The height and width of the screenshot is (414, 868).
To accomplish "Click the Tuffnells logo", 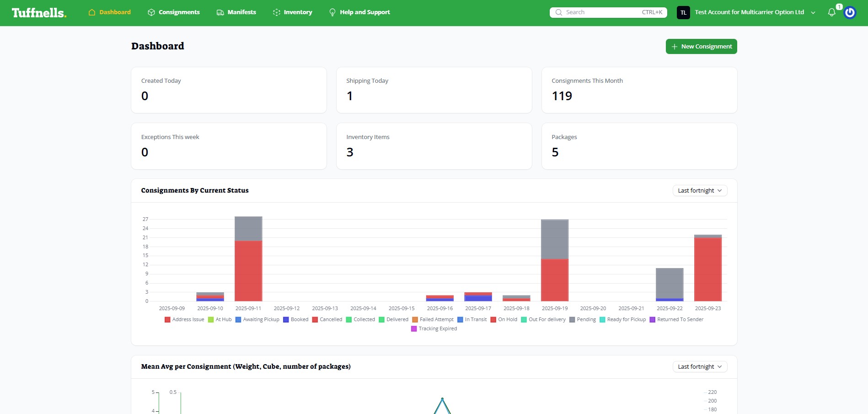I will (39, 13).
